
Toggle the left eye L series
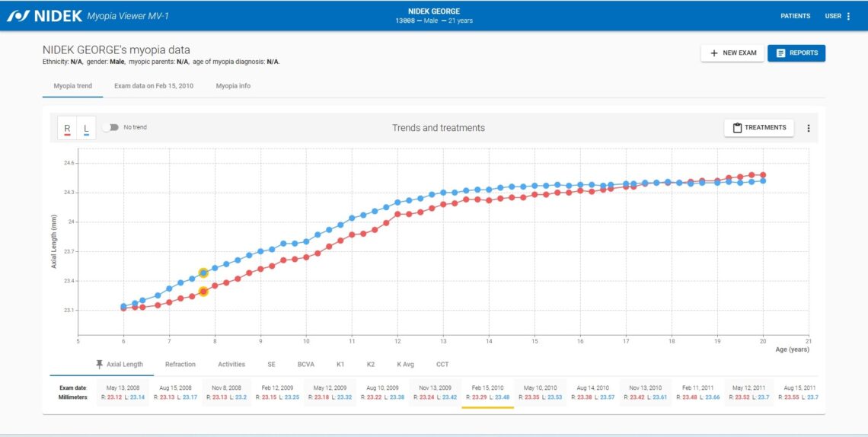86,129
